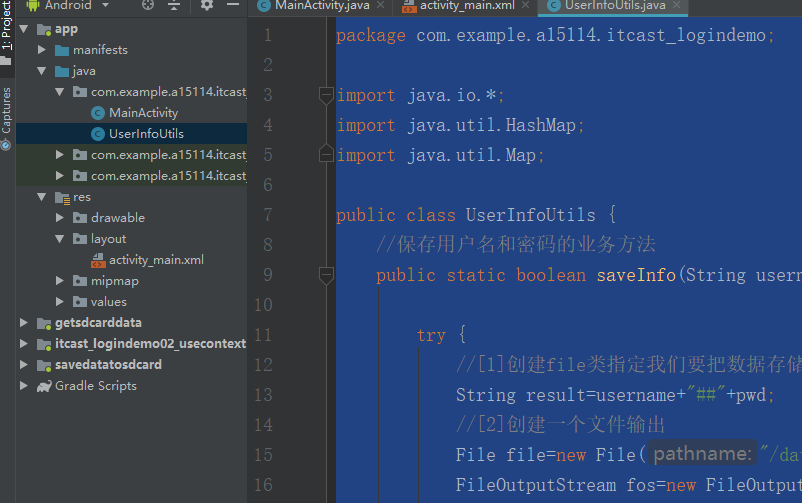Expand the manifests folder
The width and height of the screenshot is (802, 503).
click(x=42, y=50)
